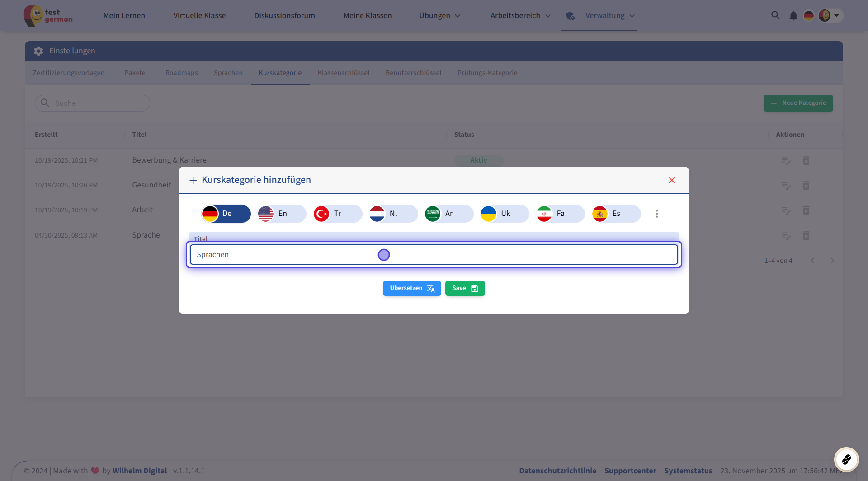Open the more languages three-dot menu
Image resolution: width=868 pixels, height=481 pixels.
[656, 214]
